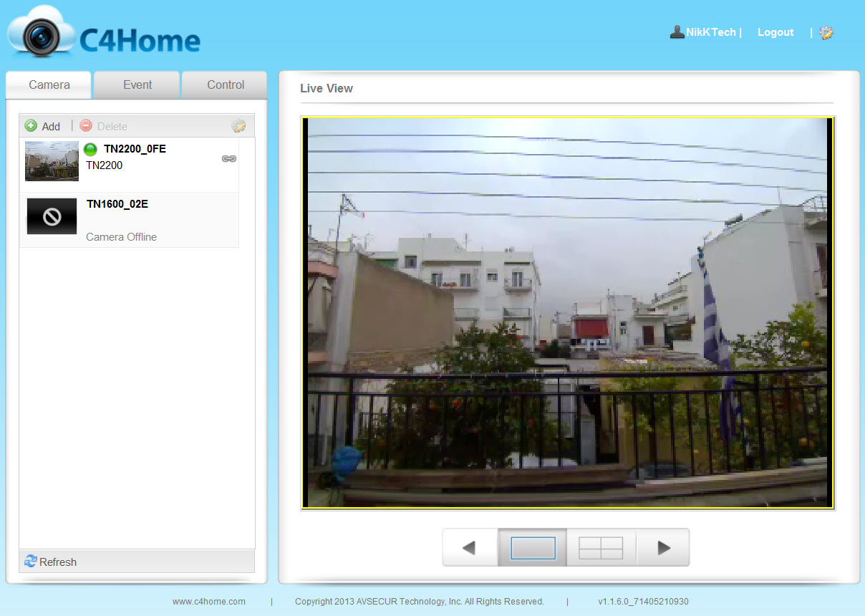Click the Live View heading
865x616 pixels.
click(327, 88)
